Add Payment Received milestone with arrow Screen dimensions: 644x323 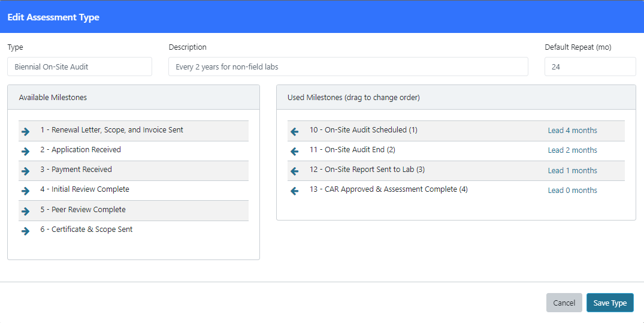(x=26, y=171)
